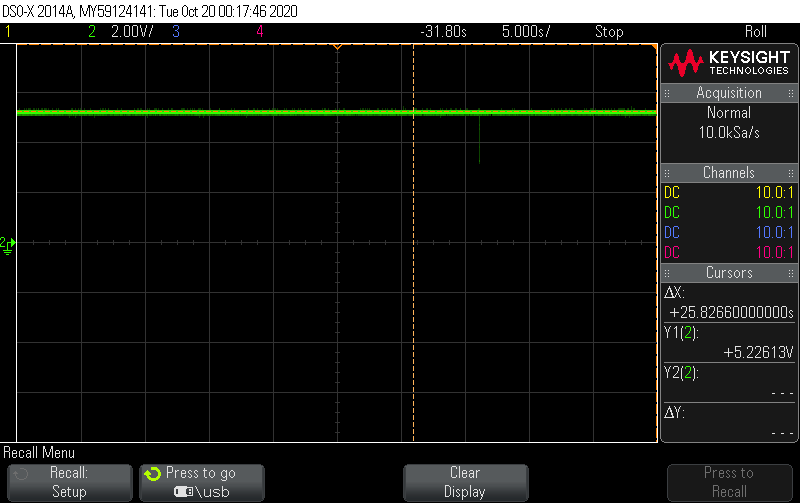
Task: Open the Channels panel header
Action: pyautogui.click(x=729, y=172)
